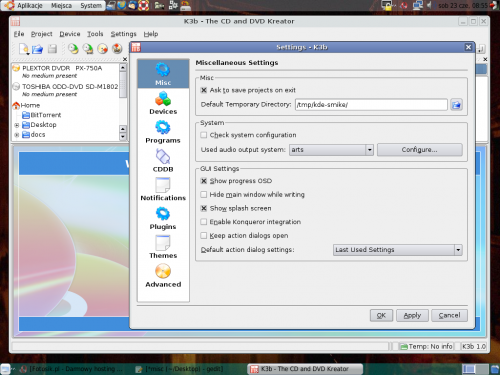
Task: Click K3b taskbar button
Action: (x=305, y=369)
